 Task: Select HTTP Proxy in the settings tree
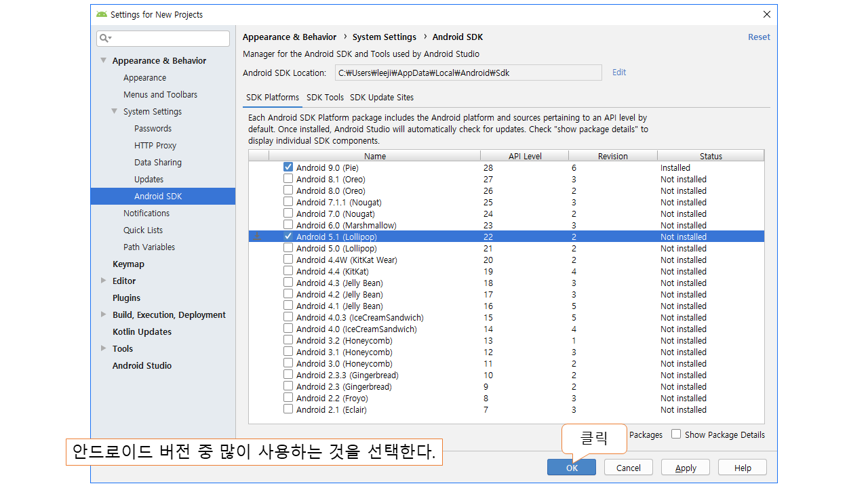(155, 145)
